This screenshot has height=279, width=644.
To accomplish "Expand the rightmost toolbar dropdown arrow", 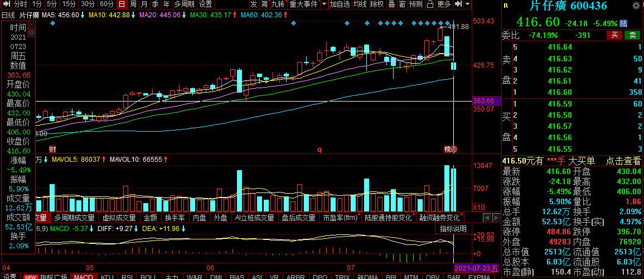I will tap(468, 4).
